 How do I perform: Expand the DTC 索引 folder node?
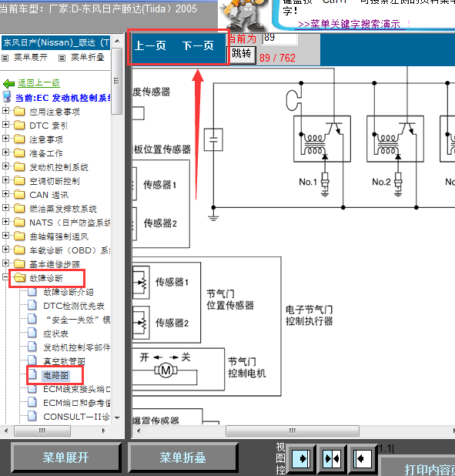[5, 125]
